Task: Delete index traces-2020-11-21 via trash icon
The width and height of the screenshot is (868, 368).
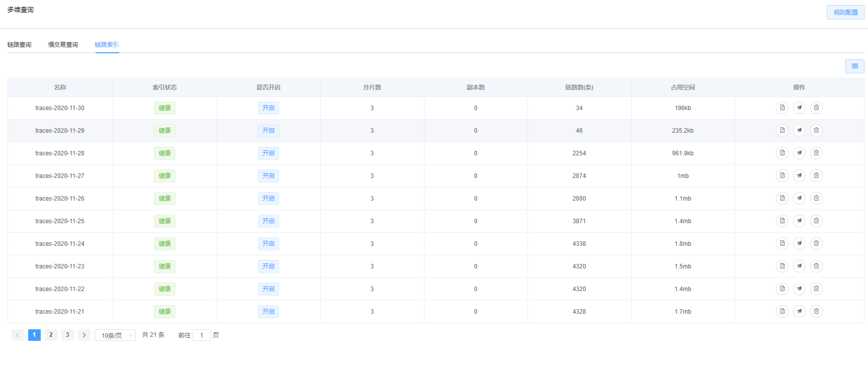Action: pos(816,311)
